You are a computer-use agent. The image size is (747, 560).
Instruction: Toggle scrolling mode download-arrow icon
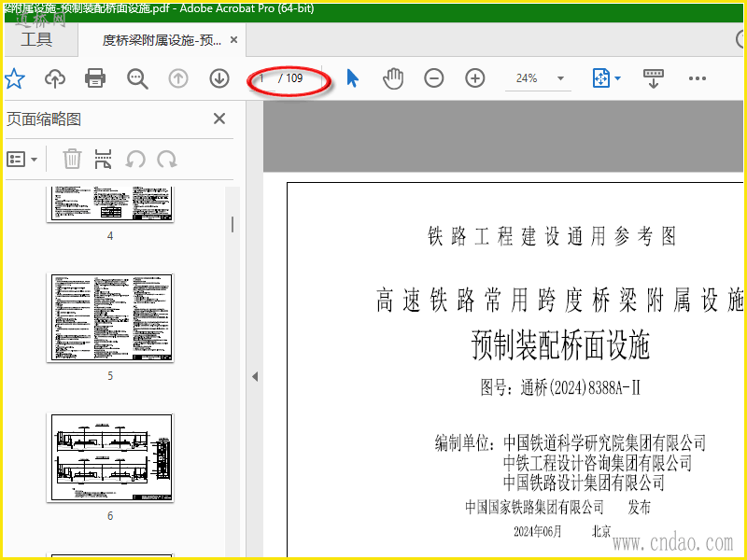click(x=653, y=78)
